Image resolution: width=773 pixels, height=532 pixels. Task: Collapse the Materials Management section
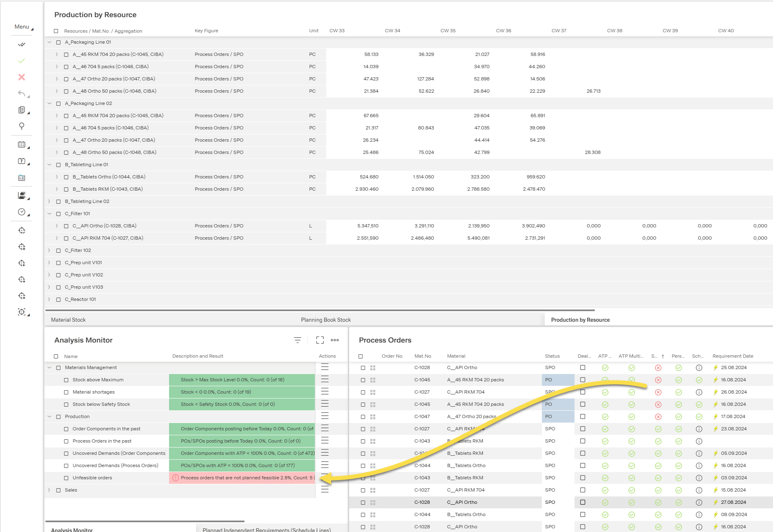point(49,367)
